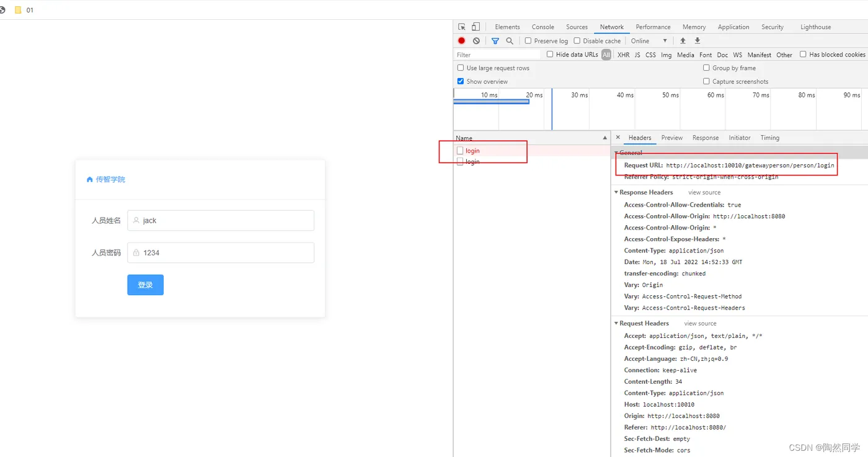Image resolution: width=868 pixels, height=457 pixels.
Task: Switch to request Response tab
Action: coord(706,138)
